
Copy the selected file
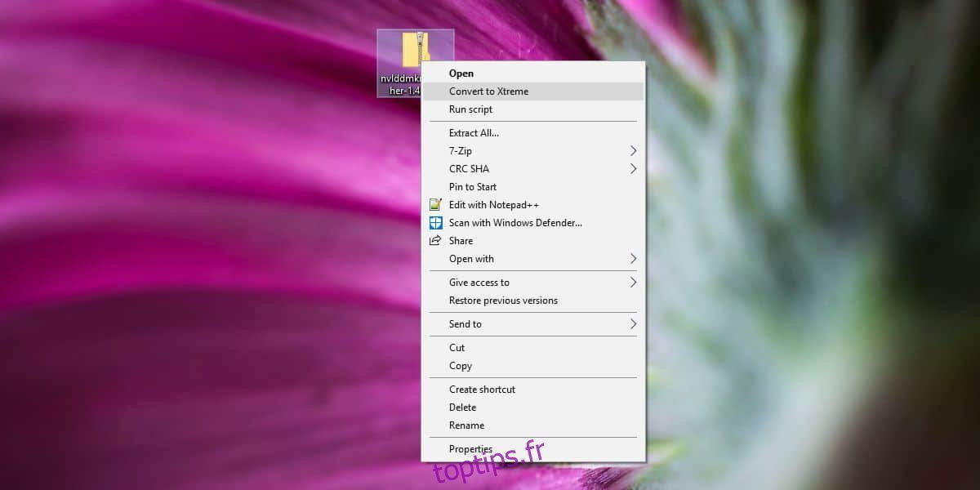pos(461,366)
